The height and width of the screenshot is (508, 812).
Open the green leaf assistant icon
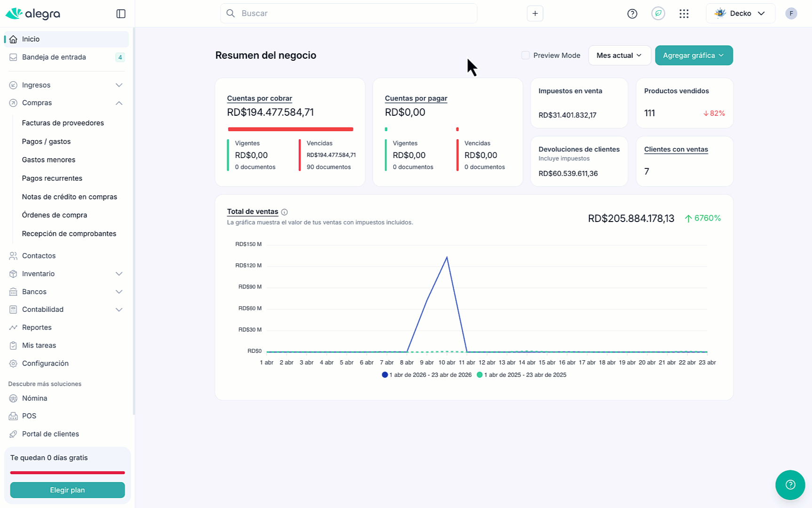pos(658,14)
